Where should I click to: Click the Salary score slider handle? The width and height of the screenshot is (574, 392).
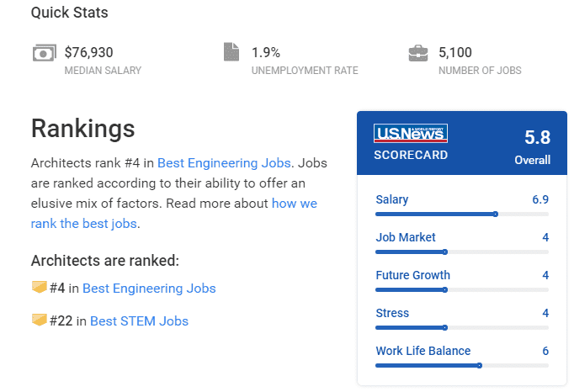click(x=495, y=215)
